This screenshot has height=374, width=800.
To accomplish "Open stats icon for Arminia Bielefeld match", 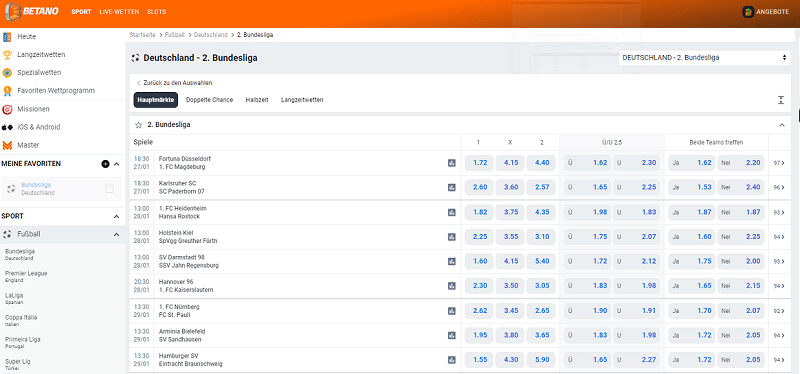I will point(452,335).
